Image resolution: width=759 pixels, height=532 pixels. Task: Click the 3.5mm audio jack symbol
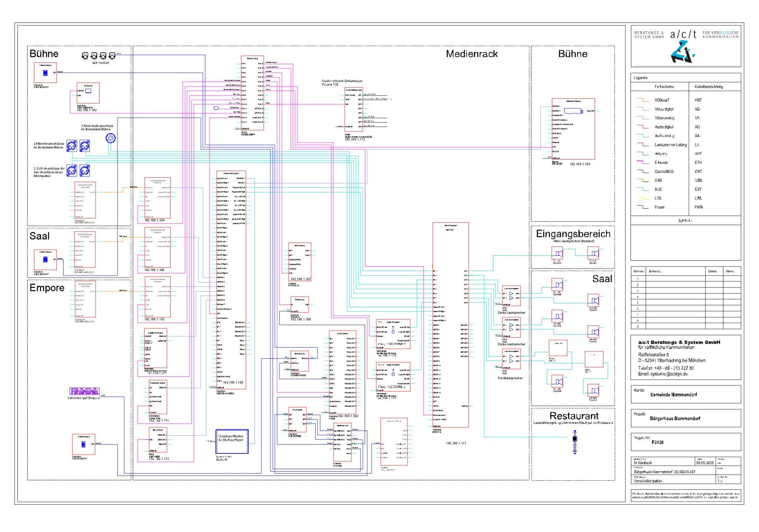pos(110,138)
